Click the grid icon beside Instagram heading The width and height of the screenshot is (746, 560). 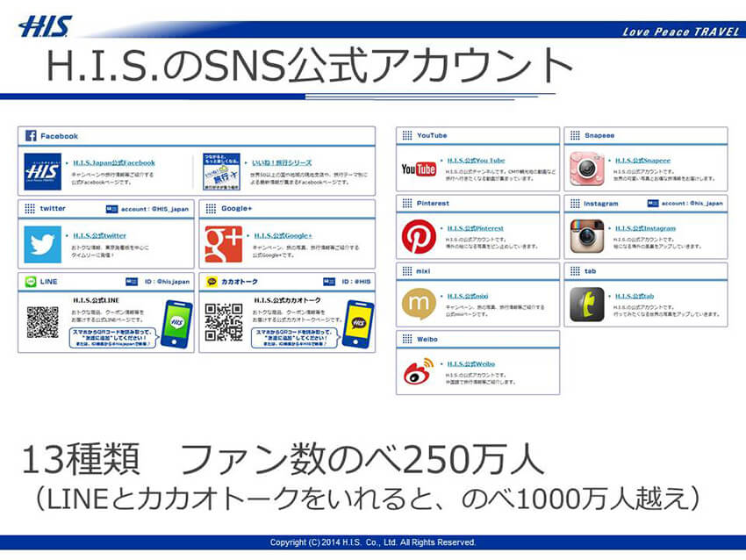pyautogui.click(x=575, y=203)
